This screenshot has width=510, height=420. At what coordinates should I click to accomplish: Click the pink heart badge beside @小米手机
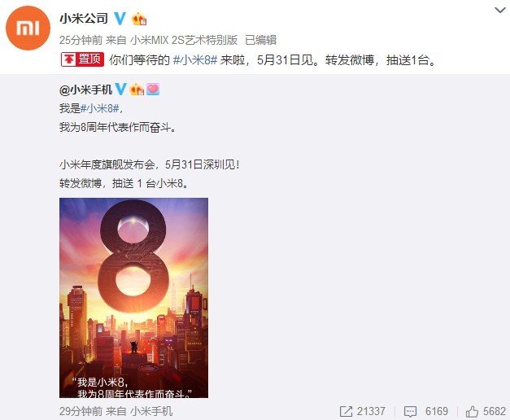coord(153,90)
